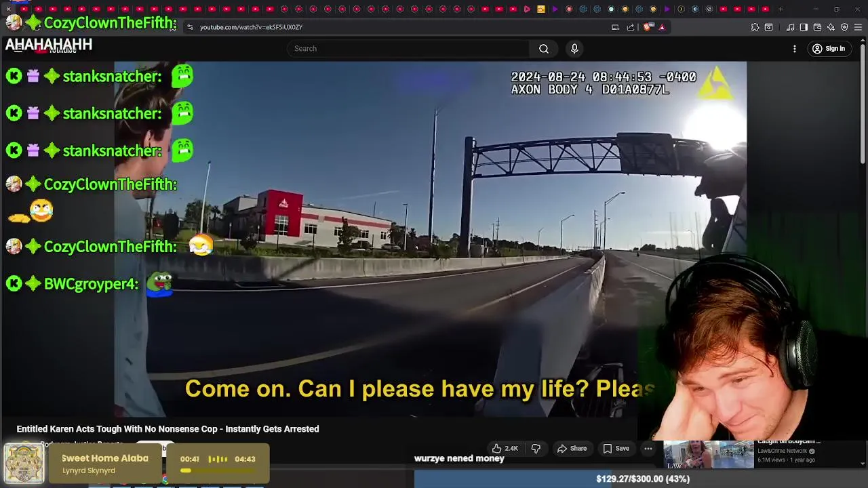Viewport: 868px width, 488px height.
Task: Open the Extensions puzzle icon
Action: pyautogui.click(x=755, y=27)
